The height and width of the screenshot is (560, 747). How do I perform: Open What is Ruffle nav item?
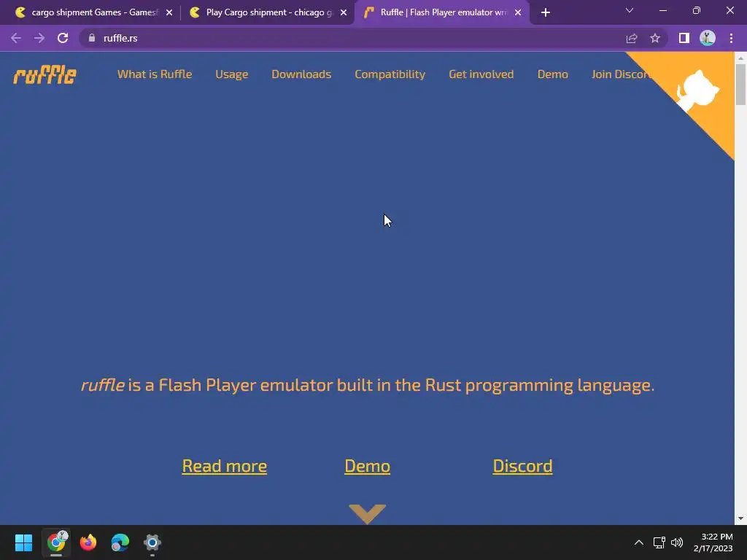155,74
